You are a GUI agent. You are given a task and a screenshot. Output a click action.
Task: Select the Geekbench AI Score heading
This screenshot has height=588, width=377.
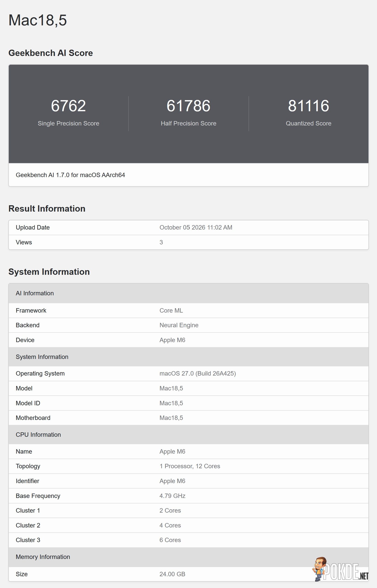coord(51,53)
